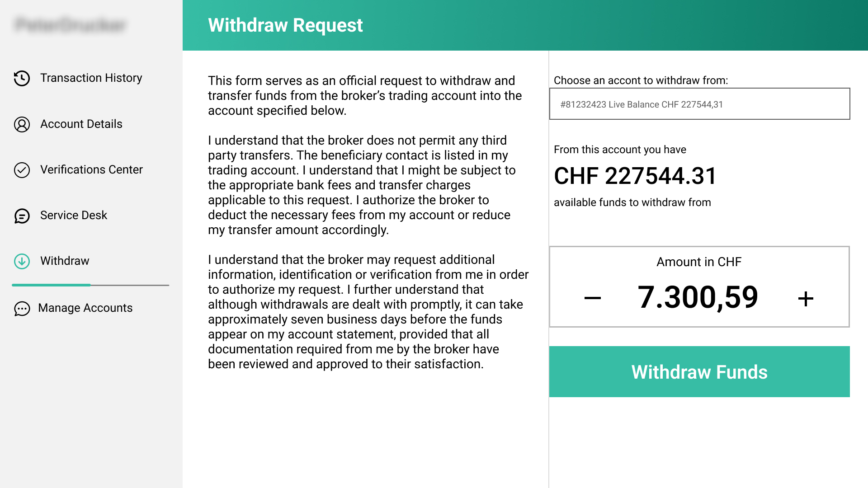The image size is (868, 488).
Task: Click the blurred username at top-left
Action: pyautogui.click(x=70, y=25)
